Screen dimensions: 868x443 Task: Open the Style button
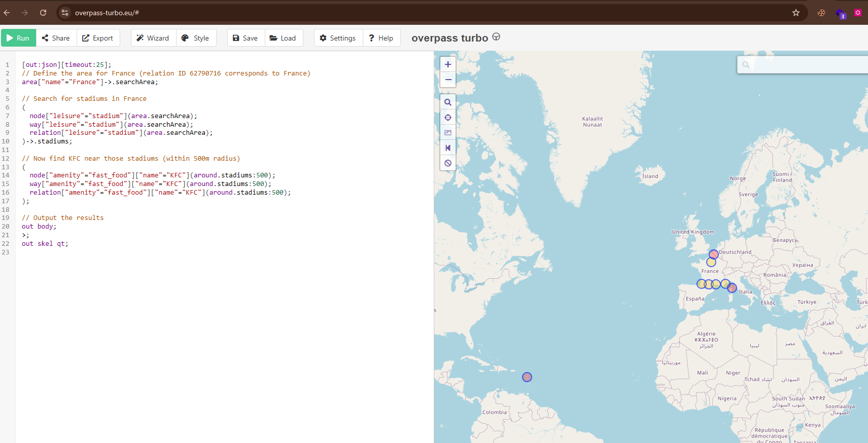pos(196,38)
